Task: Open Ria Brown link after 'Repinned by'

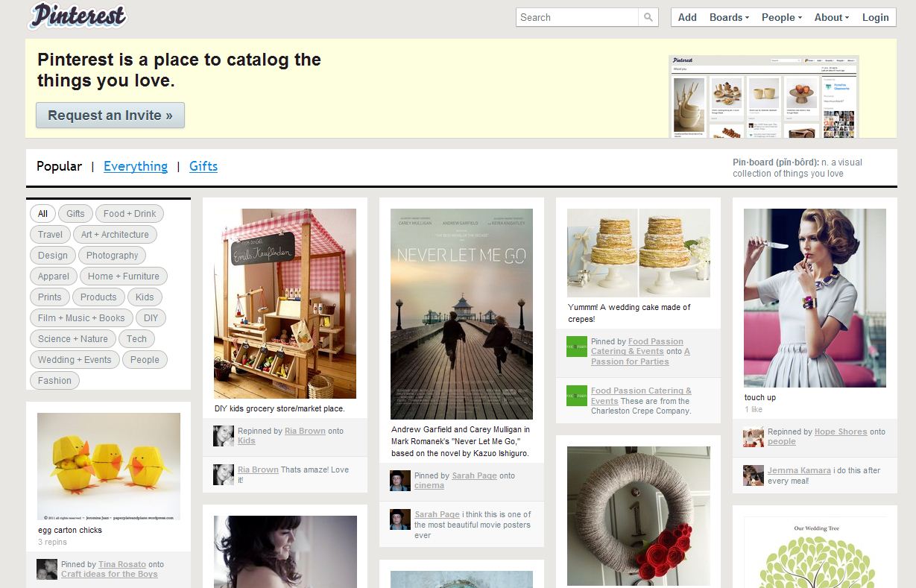Action: click(305, 431)
